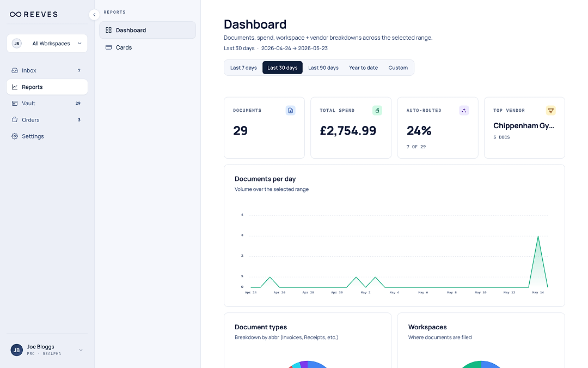Open the Dashboard report
588x368 pixels.
(x=148, y=30)
